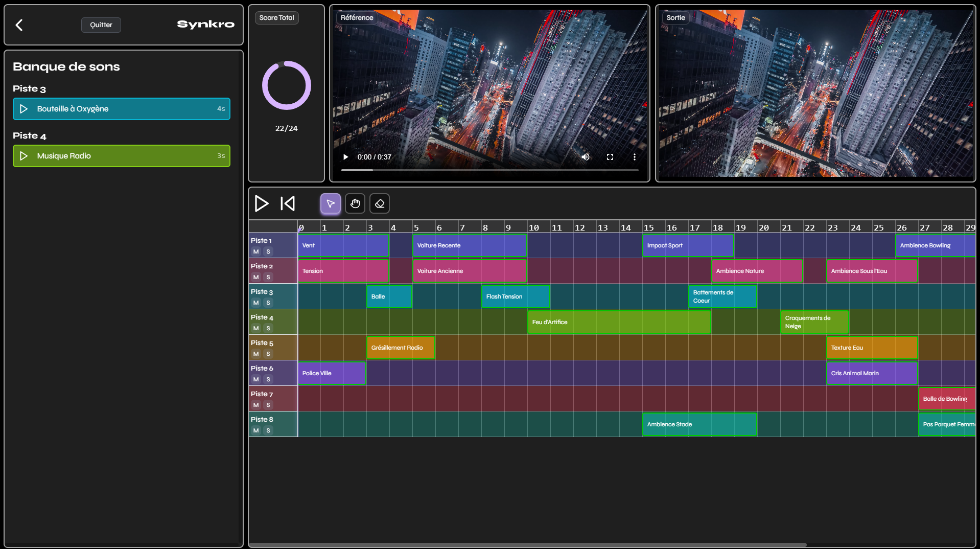Click the Quitter button

pos(101,25)
